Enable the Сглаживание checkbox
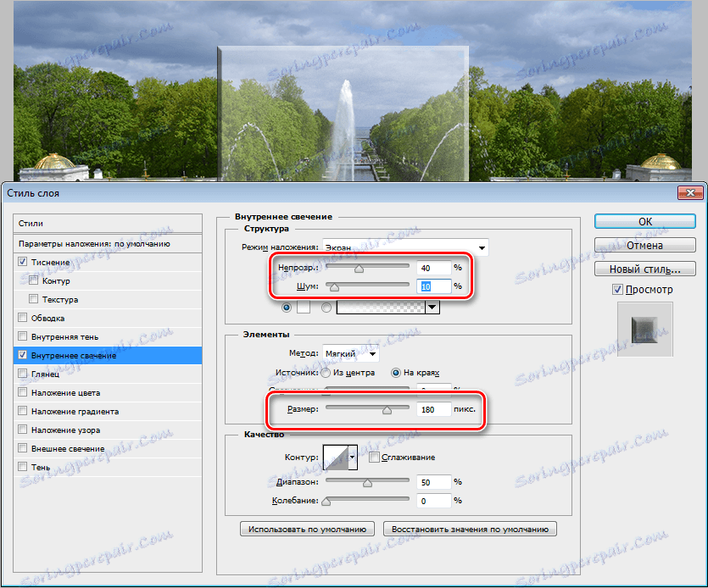 coord(374,458)
